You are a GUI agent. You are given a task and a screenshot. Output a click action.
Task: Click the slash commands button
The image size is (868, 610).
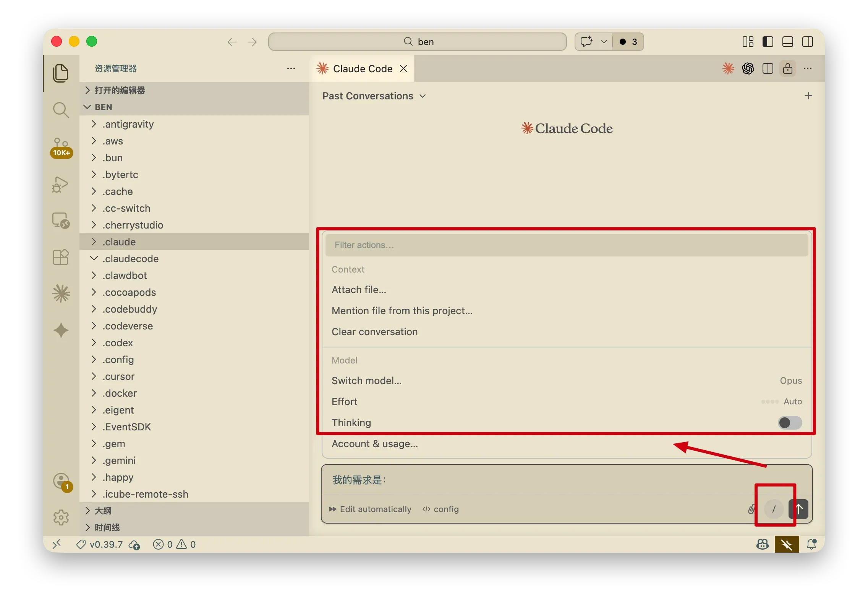pyautogui.click(x=774, y=509)
